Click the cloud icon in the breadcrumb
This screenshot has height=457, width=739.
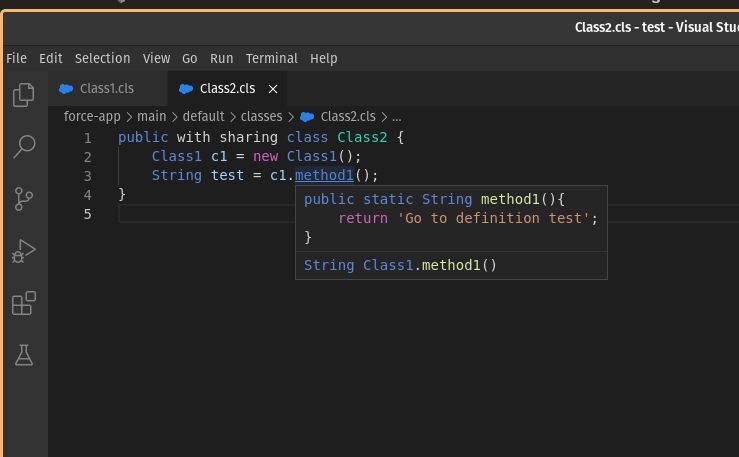coord(307,117)
